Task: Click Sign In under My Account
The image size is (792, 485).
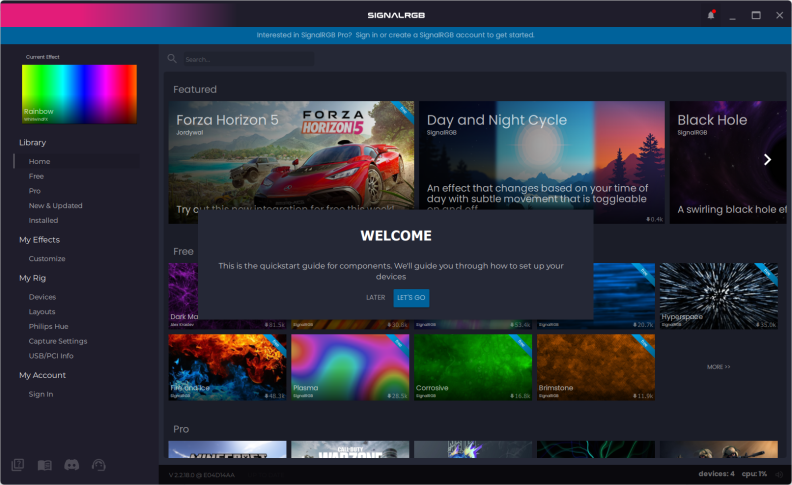Action: click(41, 394)
